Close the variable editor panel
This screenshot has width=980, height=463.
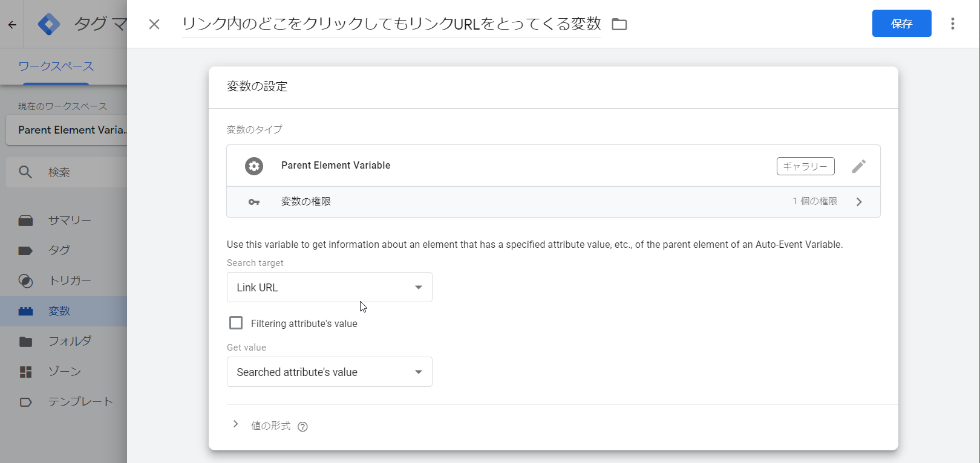pos(154,24)
